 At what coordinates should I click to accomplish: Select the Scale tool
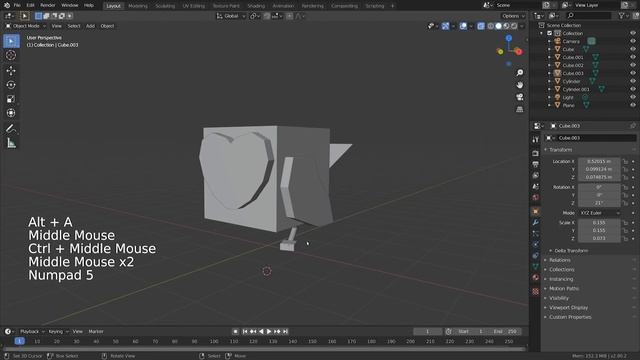pyautogui.click(x=11, y=99)
